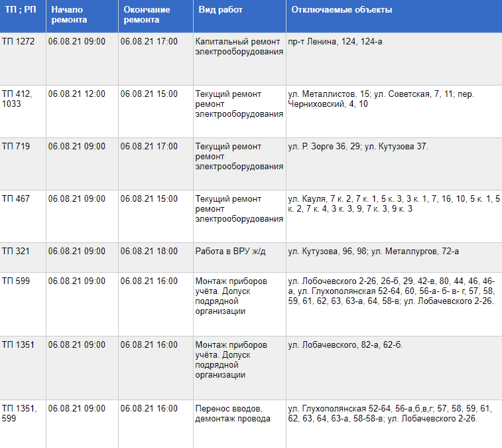Image resolution: width=502 pixels, height=448 pixels.
Task: Click the "пр-т Ленина, 124, 124-а" address cell
Action: tap(335, 41)
